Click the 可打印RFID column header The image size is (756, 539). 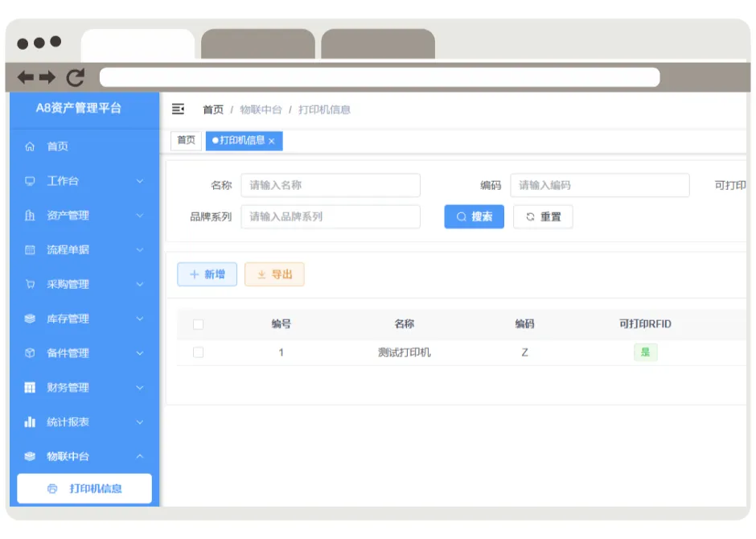(x=645, y=324)
